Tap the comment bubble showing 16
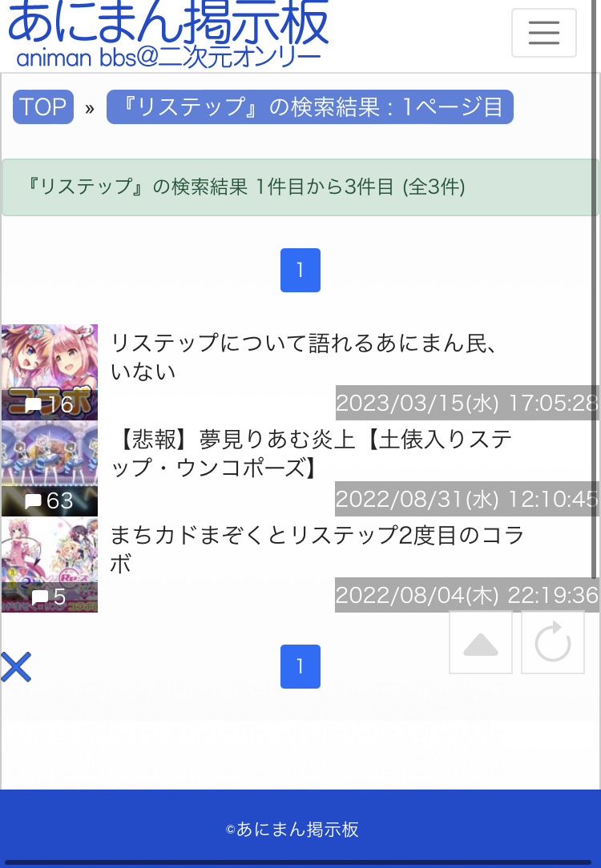Viewport: 601px width, 868px height. tap(49, 404)
